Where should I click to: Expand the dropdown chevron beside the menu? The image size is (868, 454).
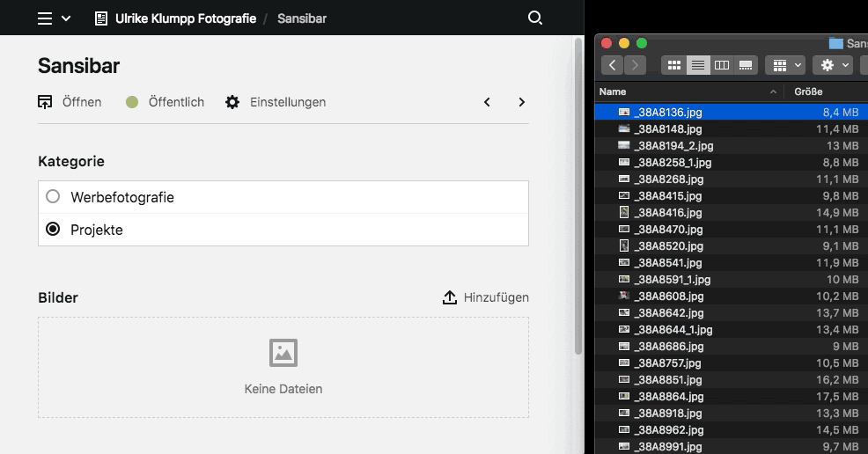pyautogui.click(x=66, y=18)
